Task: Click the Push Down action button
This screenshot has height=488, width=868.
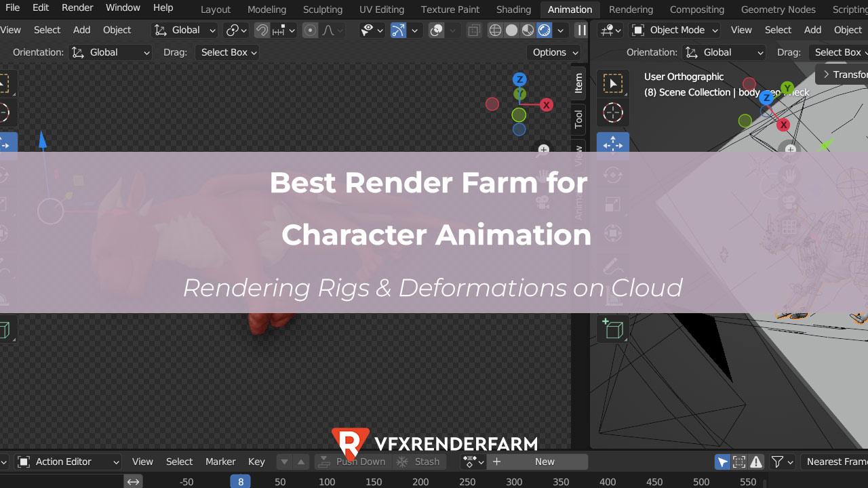Action: [353, 462]
